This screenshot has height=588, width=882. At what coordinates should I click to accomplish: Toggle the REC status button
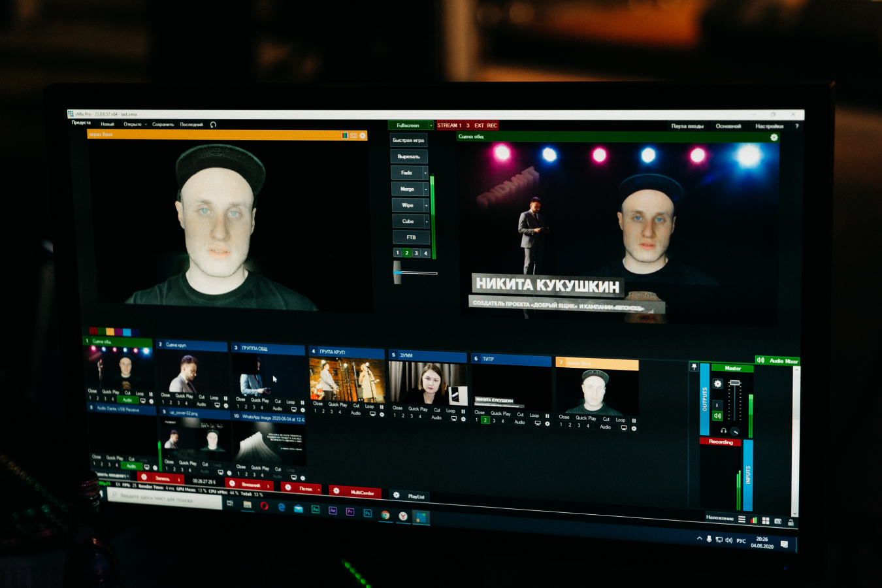click(x=492, y=125)
